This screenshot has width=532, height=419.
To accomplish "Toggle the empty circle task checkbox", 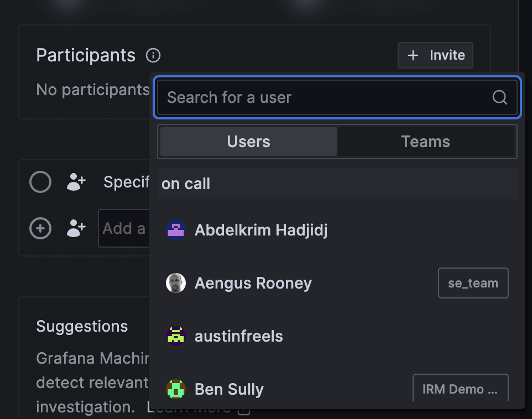I will (40, 182).
